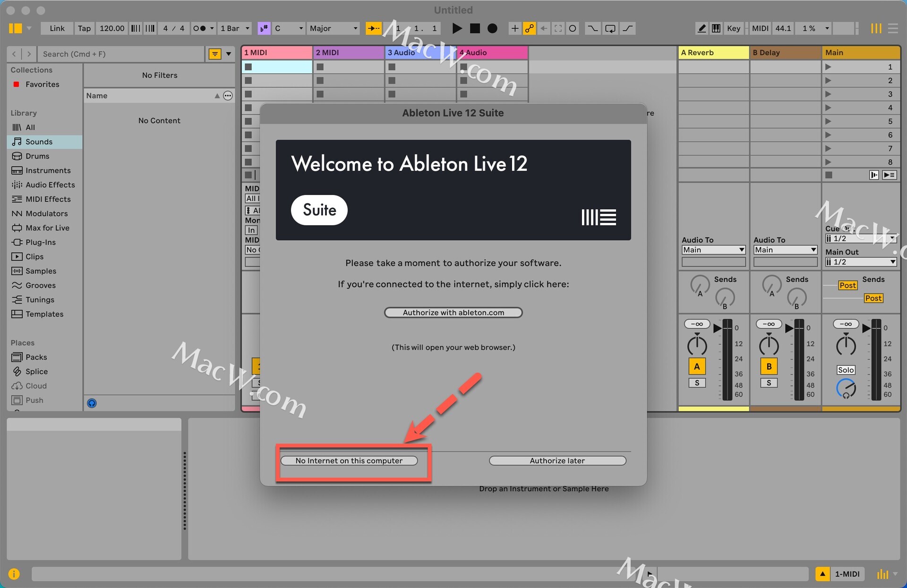Open Max for Live category
This screenshot has width=907, height=588.
[x=47, y=228]
